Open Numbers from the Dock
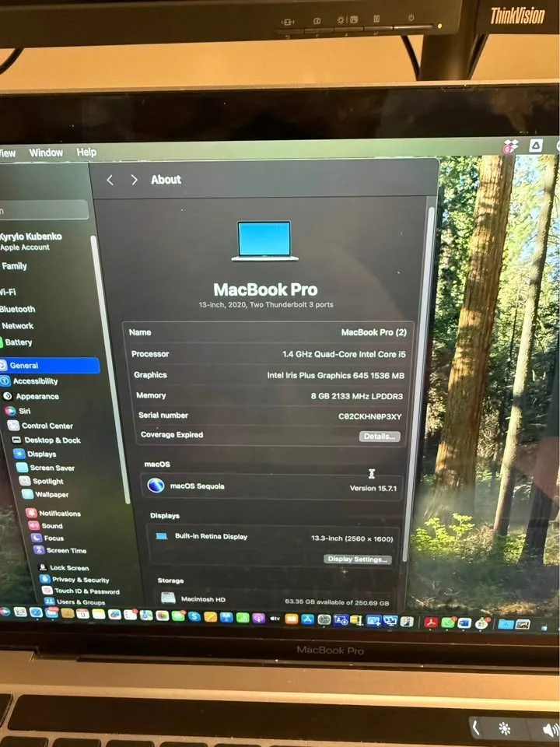This screenshot has height=747, width=560. (243, 618)
